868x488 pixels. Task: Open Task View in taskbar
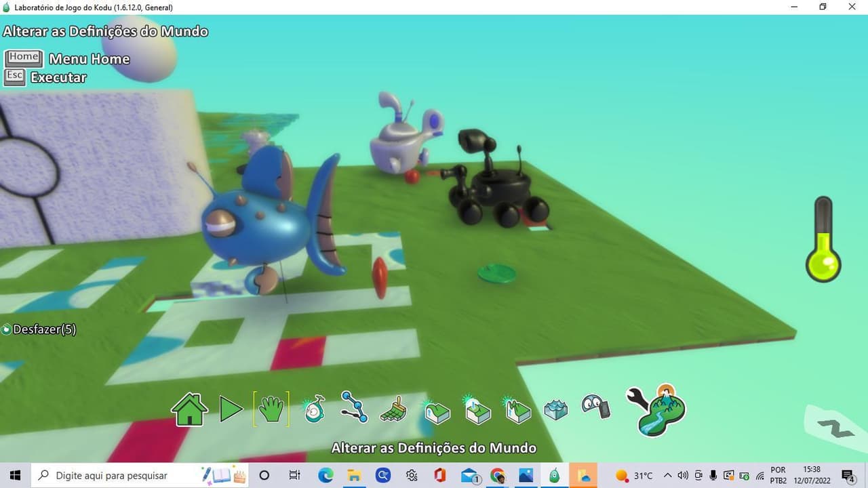click(294, 475)
